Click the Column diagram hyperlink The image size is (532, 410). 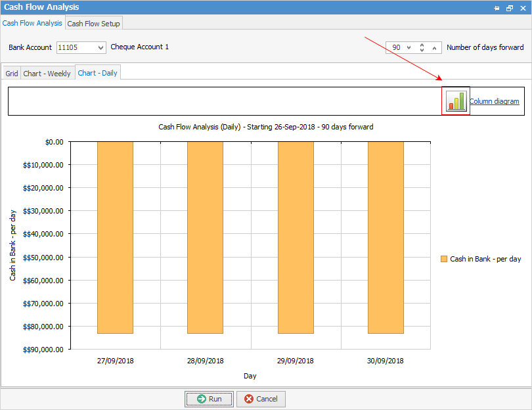(494, 101)
